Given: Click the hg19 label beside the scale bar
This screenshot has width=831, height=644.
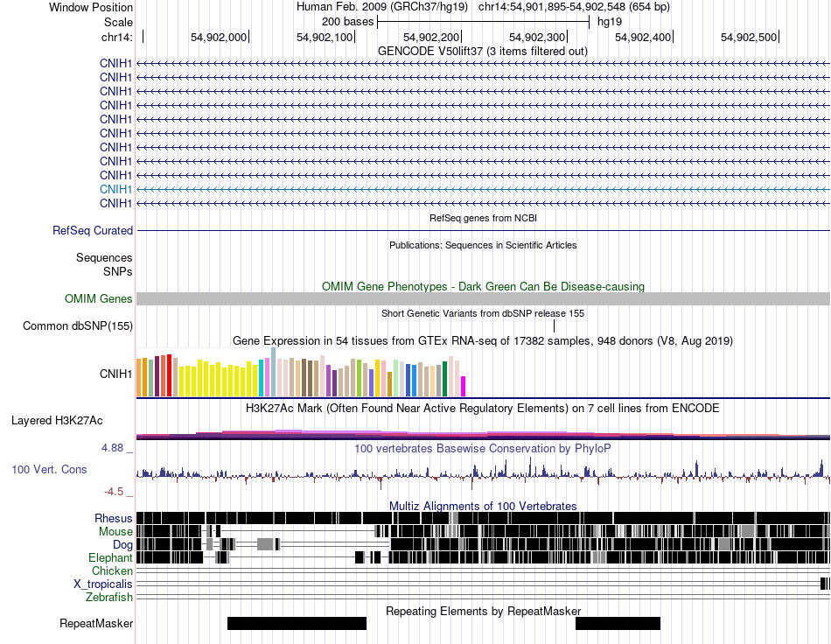Looking at the screenshot, I should click(x=610, y=22).
